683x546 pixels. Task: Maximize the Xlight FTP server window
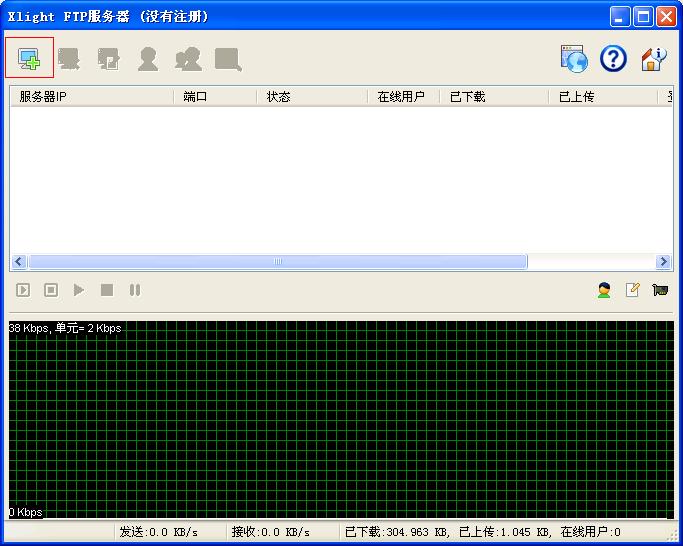click(643, 17)
